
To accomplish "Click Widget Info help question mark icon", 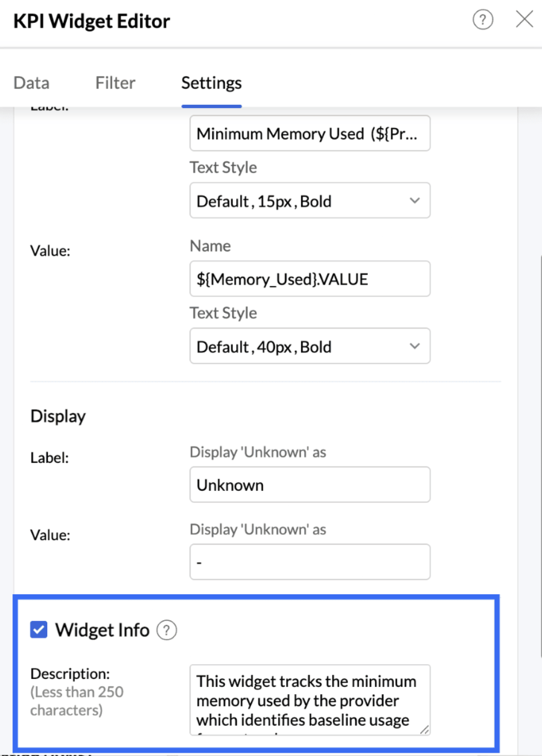I will pos(167,630).
